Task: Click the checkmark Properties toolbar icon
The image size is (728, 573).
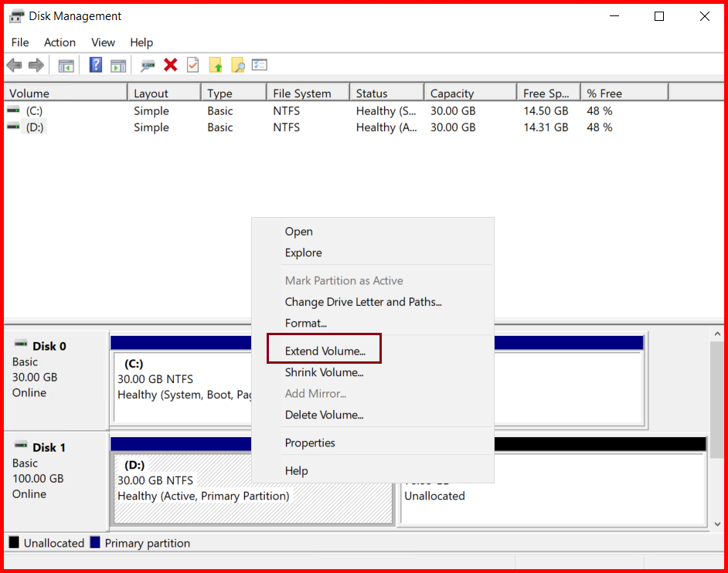Action: (193, 65)
